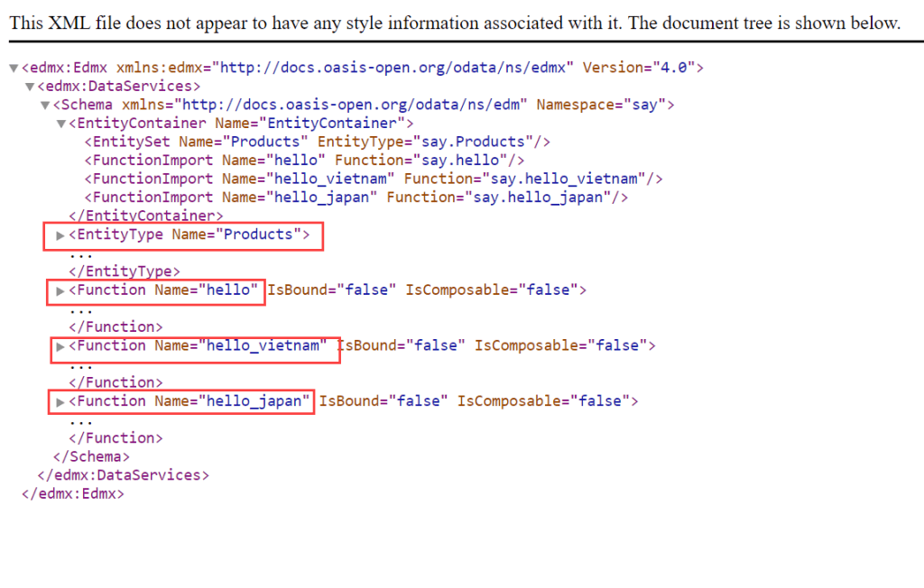Screen dimensions: 924x588
Task: Click the XML no-style information message
Action: tap(455, 23)
